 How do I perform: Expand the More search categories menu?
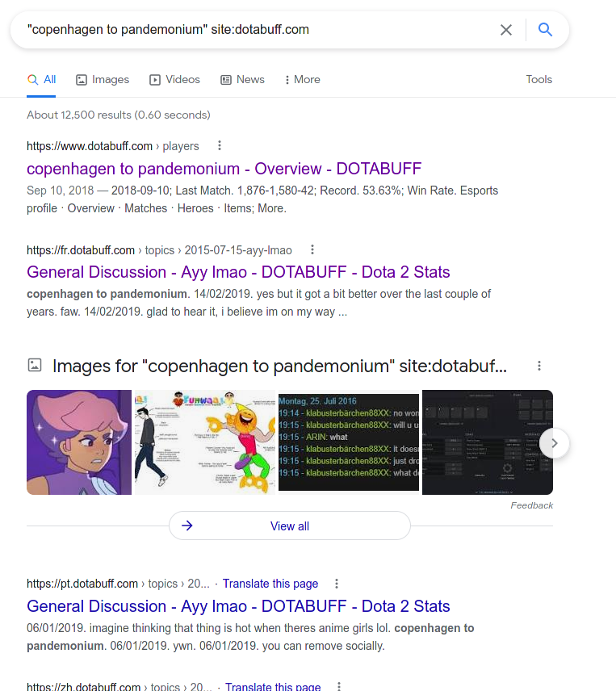pyautogui.click(x=302, y=79)
